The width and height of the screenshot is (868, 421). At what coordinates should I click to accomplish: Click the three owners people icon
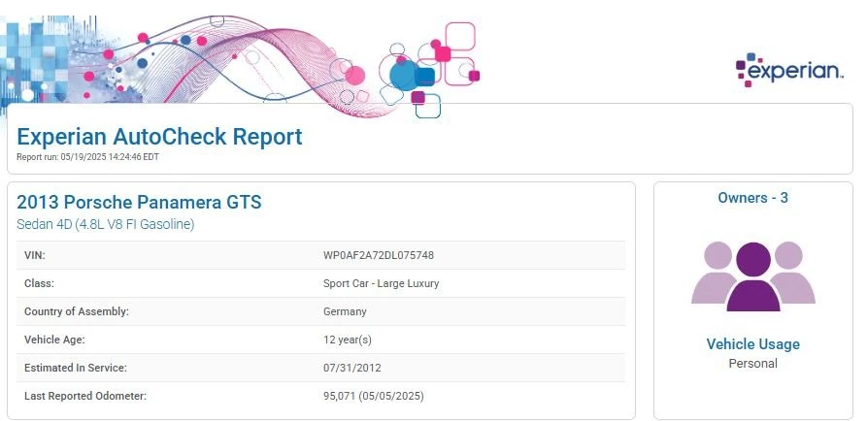[x=752, y=276]
